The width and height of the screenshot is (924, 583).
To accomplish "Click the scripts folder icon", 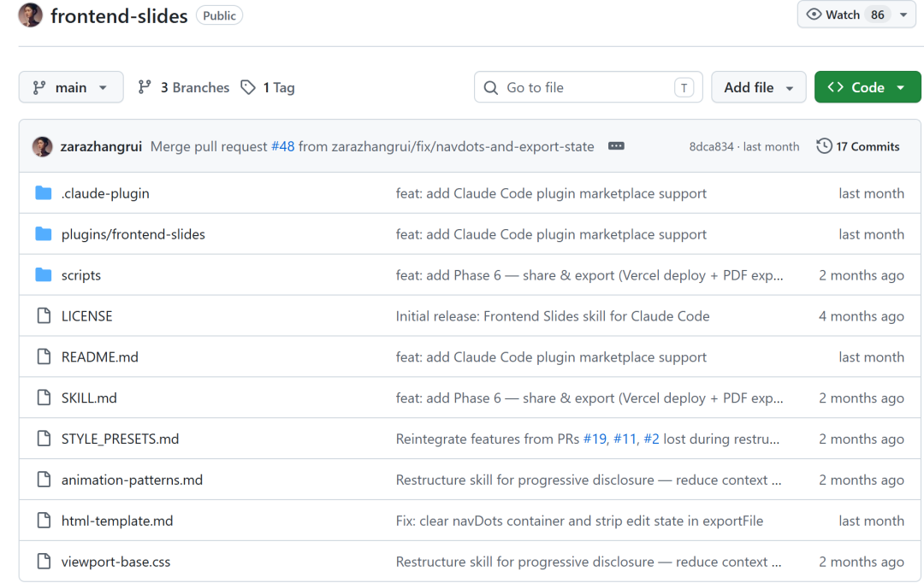I will [x=44, y=275].
